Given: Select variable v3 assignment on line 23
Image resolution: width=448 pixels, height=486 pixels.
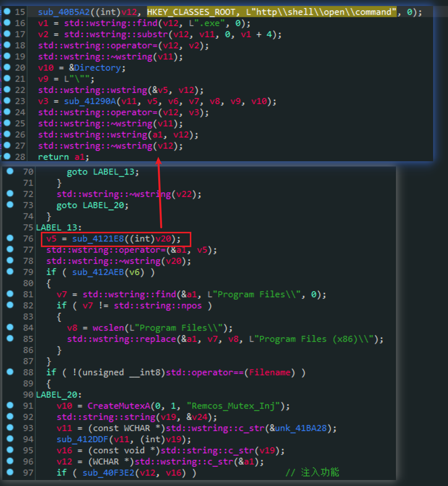Looking at the screenshot, I should tap(43, 101).
